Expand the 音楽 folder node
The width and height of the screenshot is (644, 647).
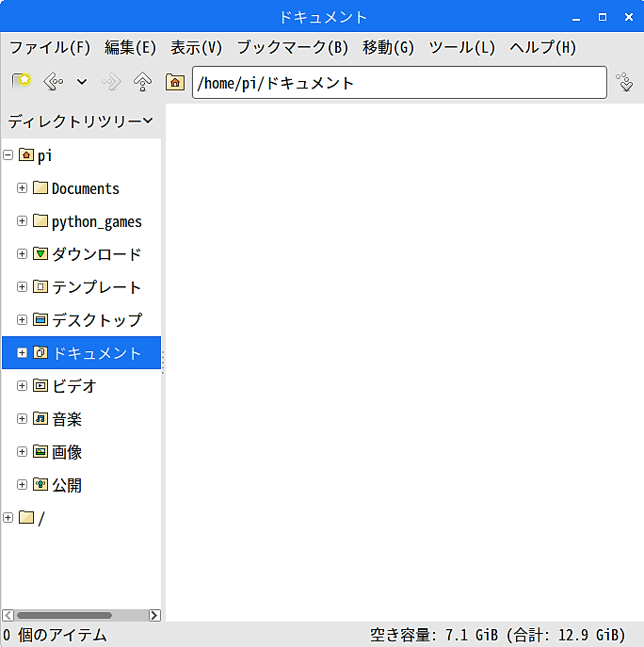click(23, 419)
